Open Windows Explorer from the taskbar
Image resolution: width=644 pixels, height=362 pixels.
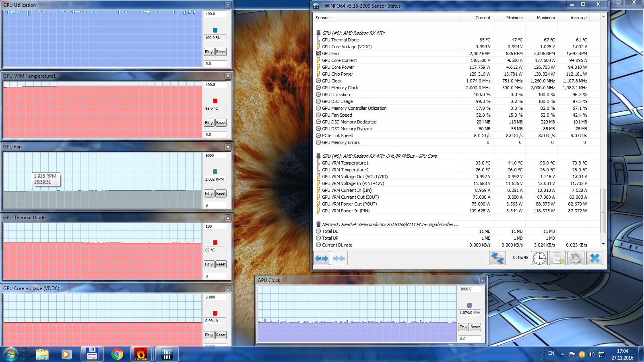click(x=42, y=354)
